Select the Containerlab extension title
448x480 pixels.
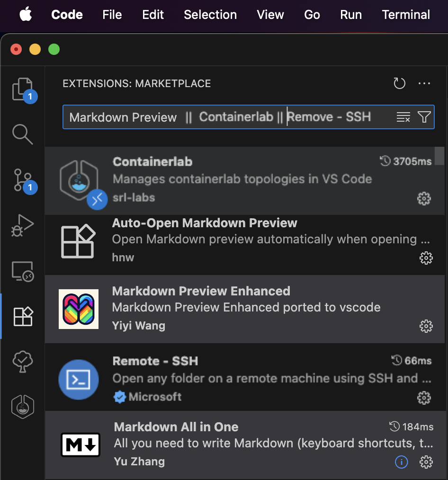[x=152, y=161]
